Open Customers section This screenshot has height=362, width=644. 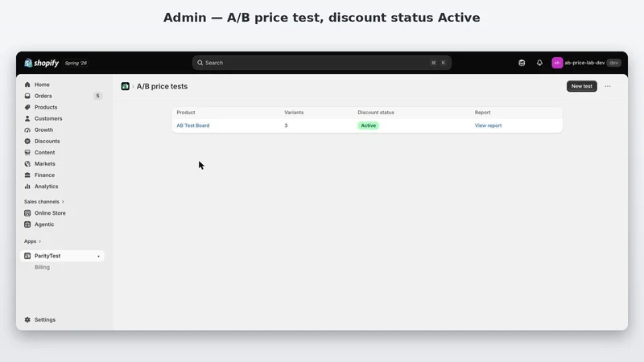point(48,118)
